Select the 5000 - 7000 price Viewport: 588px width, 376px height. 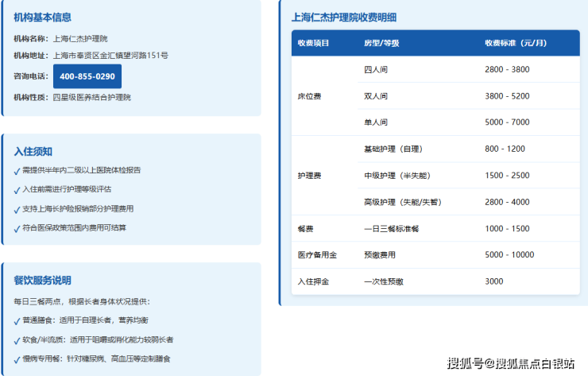507,122
